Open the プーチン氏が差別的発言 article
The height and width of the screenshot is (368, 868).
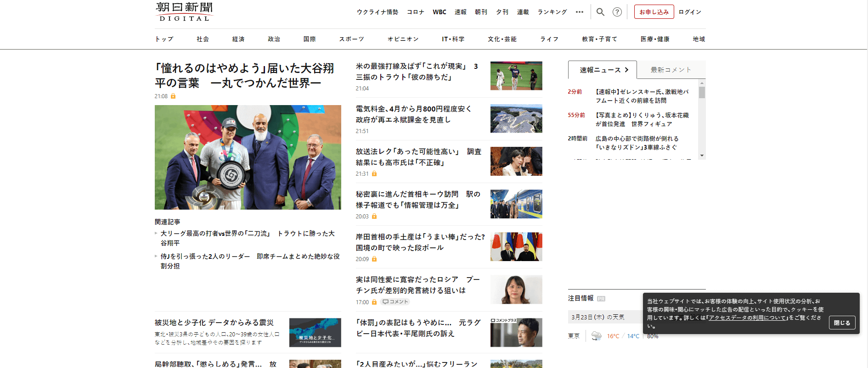(418, 285)
